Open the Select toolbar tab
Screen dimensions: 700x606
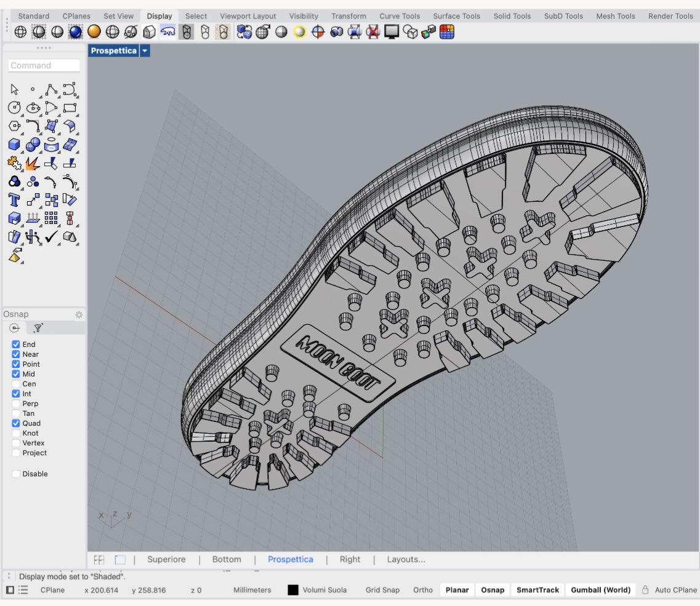pyautogui.click(x=196, y=15)
